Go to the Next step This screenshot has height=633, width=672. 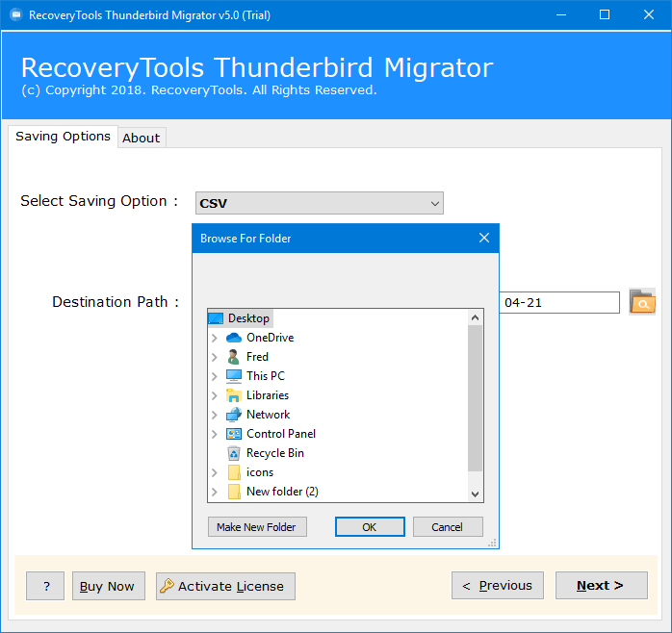click(x=602, y=586)
